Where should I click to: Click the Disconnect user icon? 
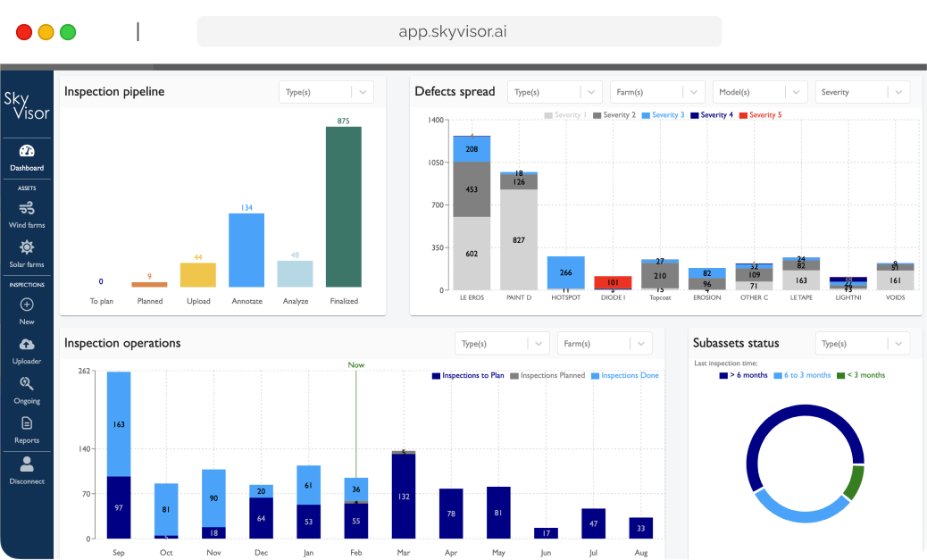[x=27, y=464]
